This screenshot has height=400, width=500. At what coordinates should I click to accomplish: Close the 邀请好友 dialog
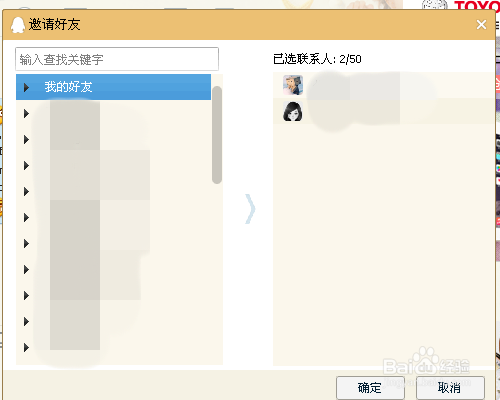[x=481, y=25]
